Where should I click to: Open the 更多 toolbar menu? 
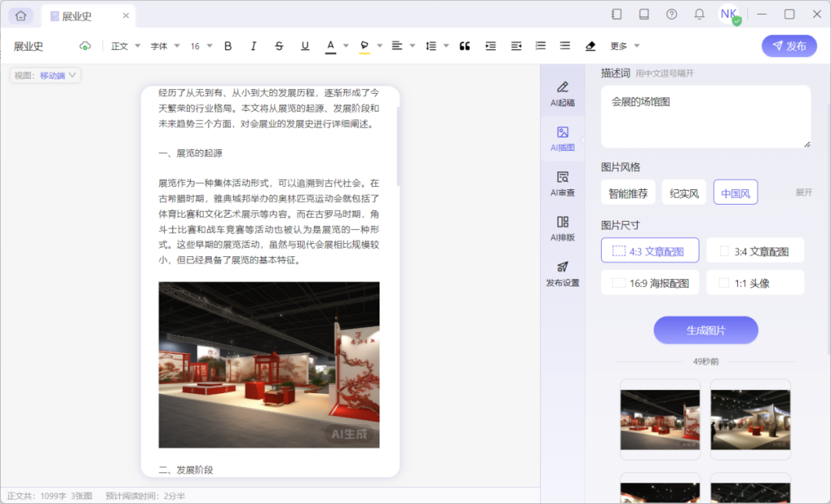pos(625,46)
